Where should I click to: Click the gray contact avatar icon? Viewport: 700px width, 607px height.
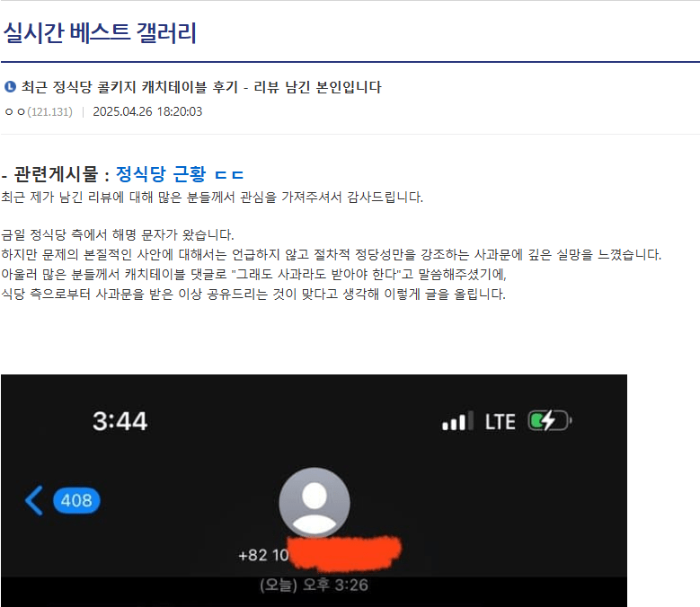[x=314, y=502]
